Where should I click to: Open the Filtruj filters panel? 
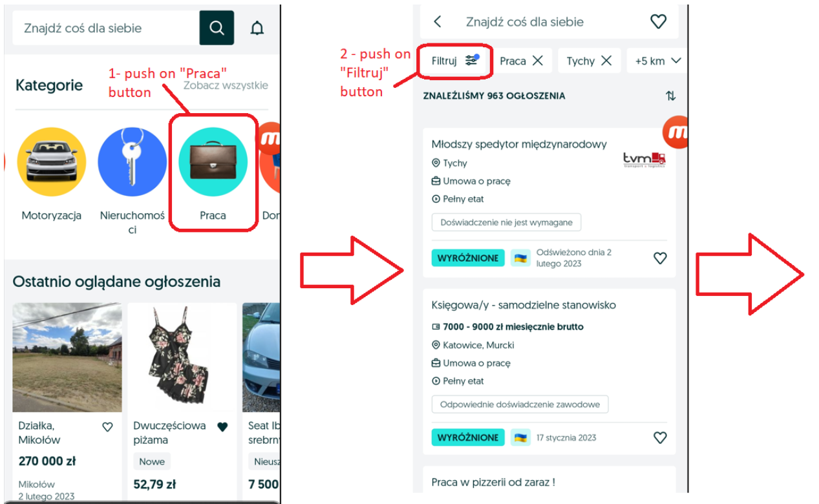(x=455, y=61)
